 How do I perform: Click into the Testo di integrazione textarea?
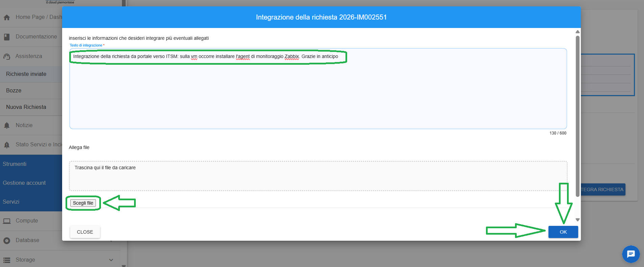click(318, 89)
